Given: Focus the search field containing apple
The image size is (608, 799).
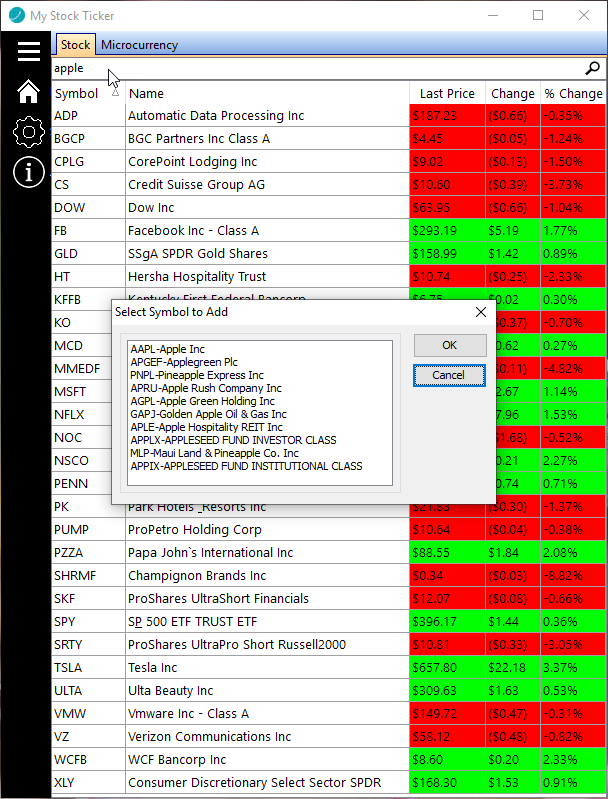Looking at the screenshot, I should tap(317, 68).
